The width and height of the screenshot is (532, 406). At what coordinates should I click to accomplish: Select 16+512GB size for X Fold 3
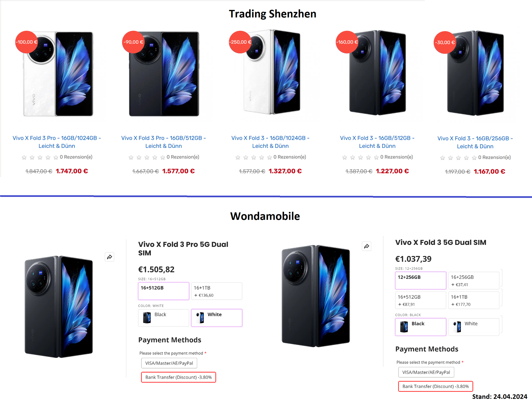click(x=421, y=300)
